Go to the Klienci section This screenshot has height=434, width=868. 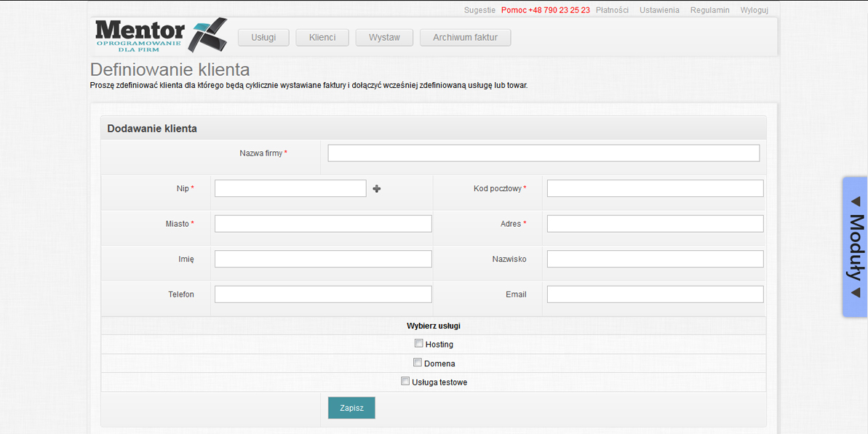point(322,38)
